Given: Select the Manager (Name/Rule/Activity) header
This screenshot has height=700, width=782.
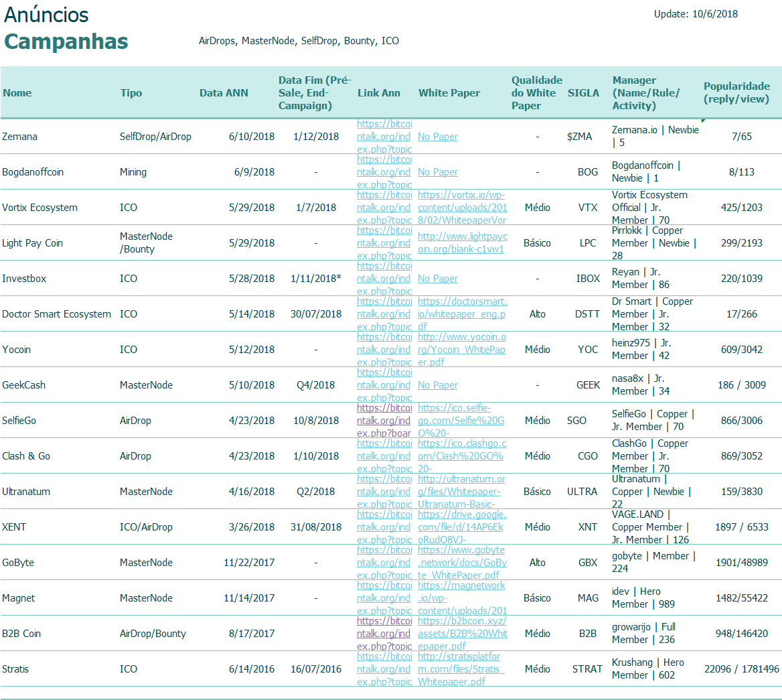Looking at the screenshot, I should point(646,93).
